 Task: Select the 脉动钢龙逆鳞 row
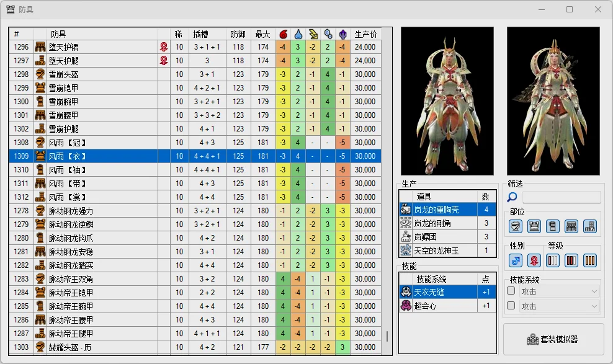coord(195,224)
